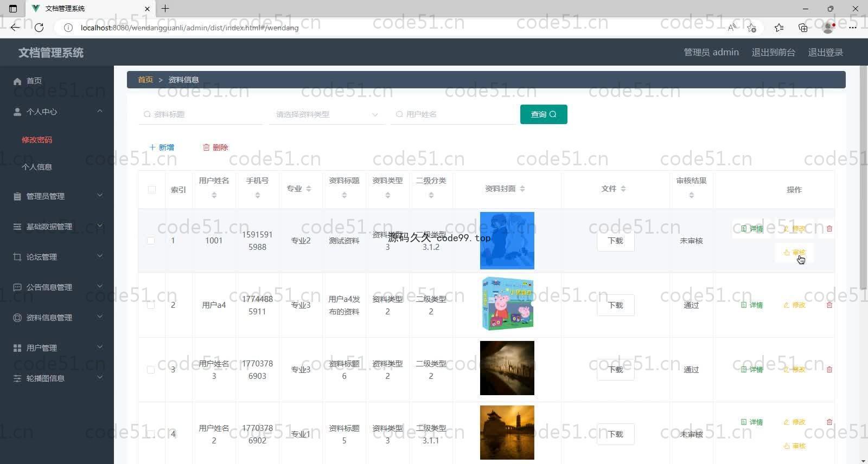Click the page vertical scrollbar
Screen dimensions: 868x464
coord(863,178)
